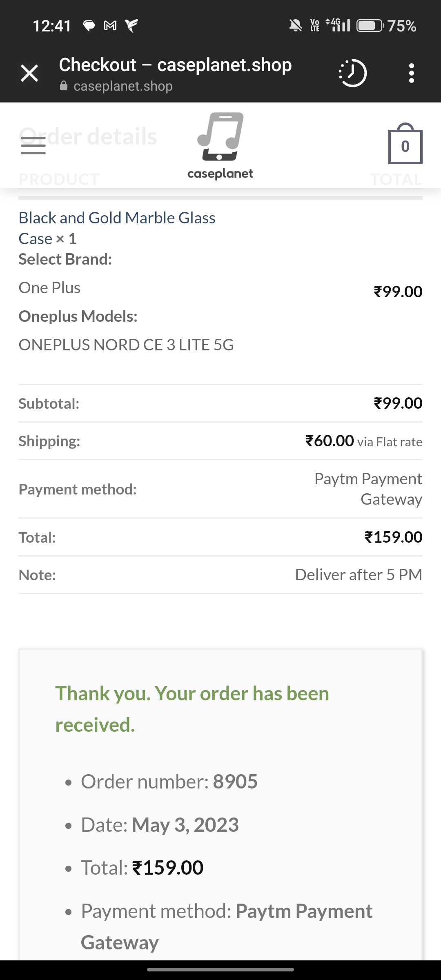Tap the order number 8905
441x980 pixels.
coord(235,782)
